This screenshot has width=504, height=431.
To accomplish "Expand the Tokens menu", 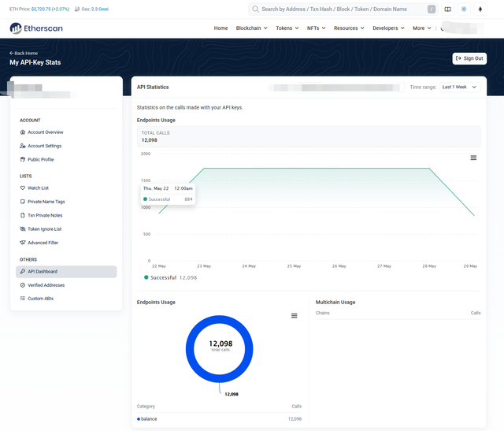I will tap(287, 28).
